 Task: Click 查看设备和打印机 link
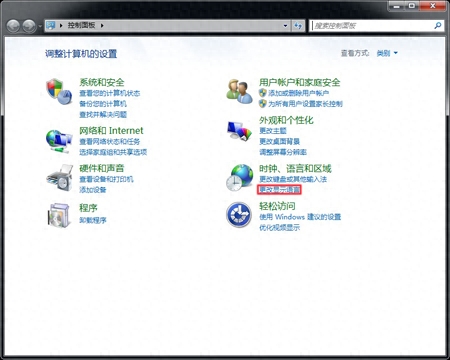coord(106,179)
